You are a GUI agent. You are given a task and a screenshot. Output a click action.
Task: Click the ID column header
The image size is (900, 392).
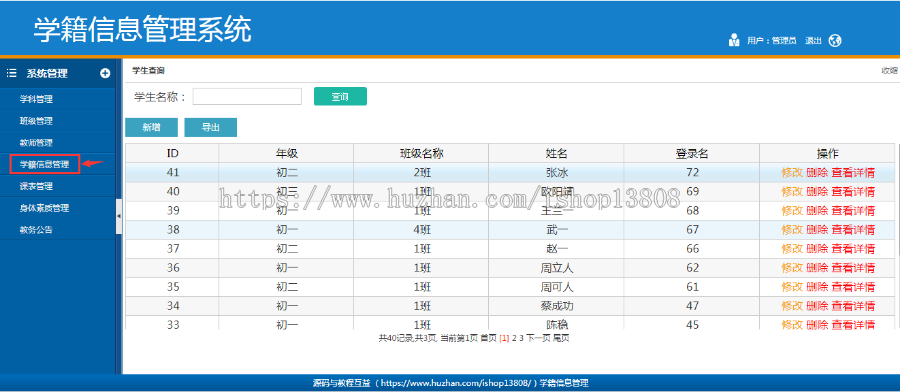172,153
